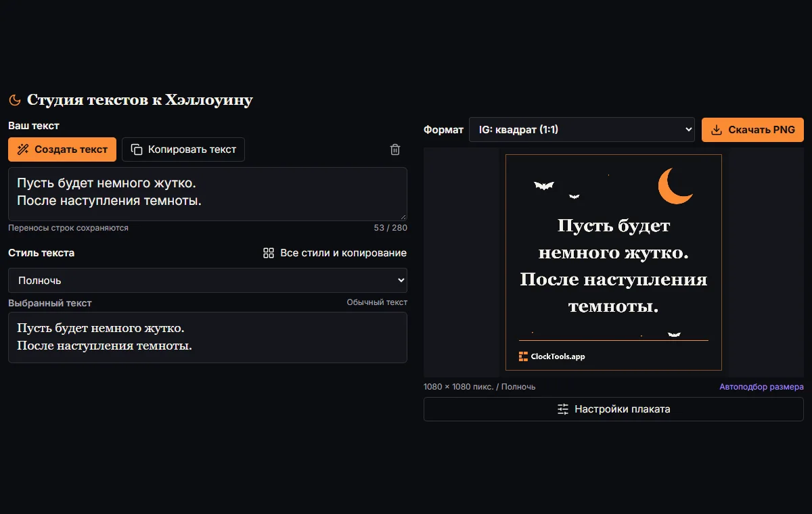Screen dimensions: 812x514
Task: Click the download icon on Скачать PNG
Action: click(x=717, y=130)
